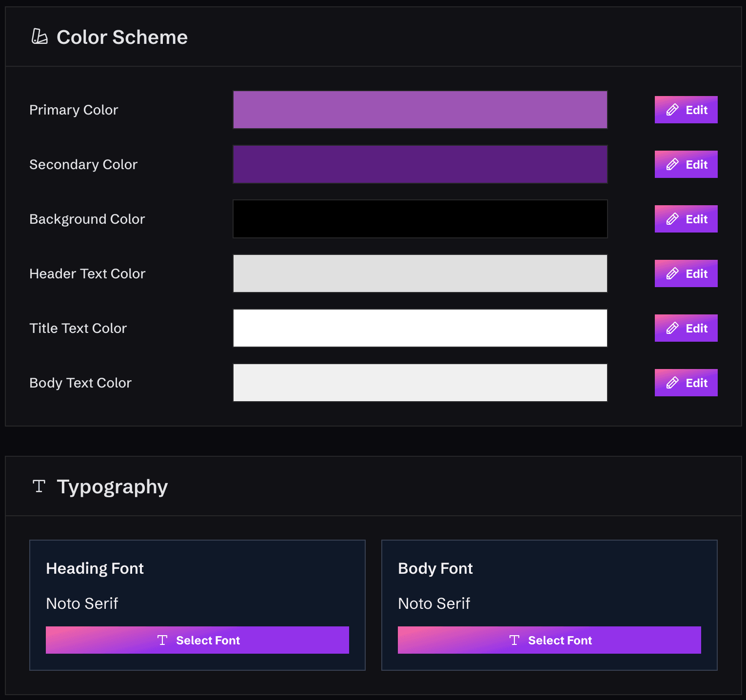Screen dimensions: 746x700
Task: Edit the Header Text Color
Action: click(x=686, y=273)
